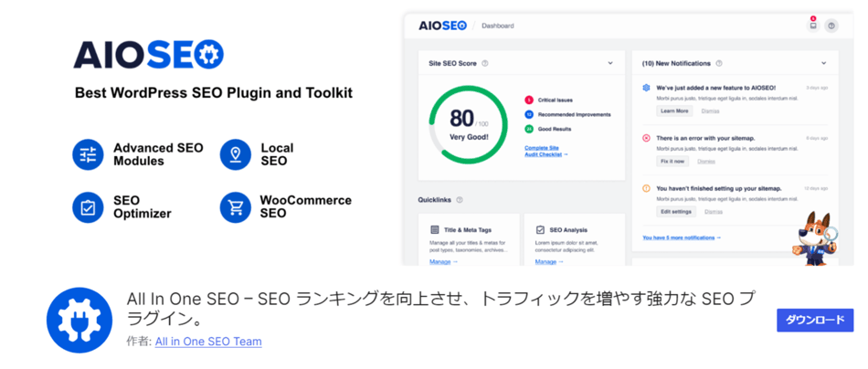Click the large AIOSEO logo in the banner
The width and height of the screenshot is (868, 369).
pyautogui.click(x=148, y=54)
